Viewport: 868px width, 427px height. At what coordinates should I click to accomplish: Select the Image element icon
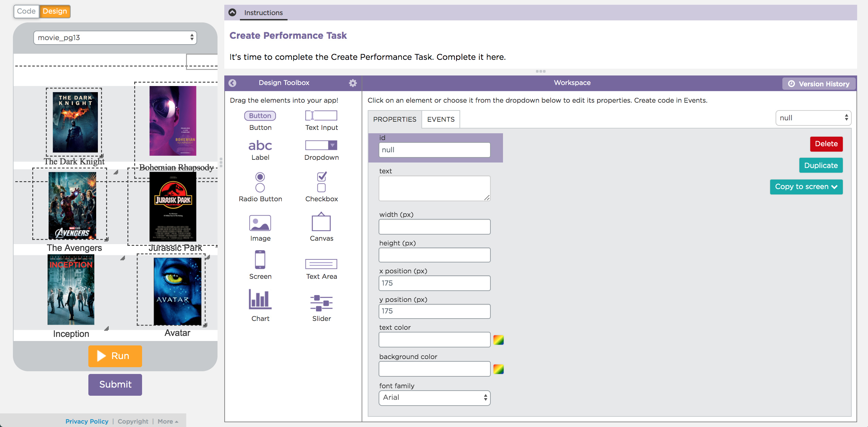[260, 223]
